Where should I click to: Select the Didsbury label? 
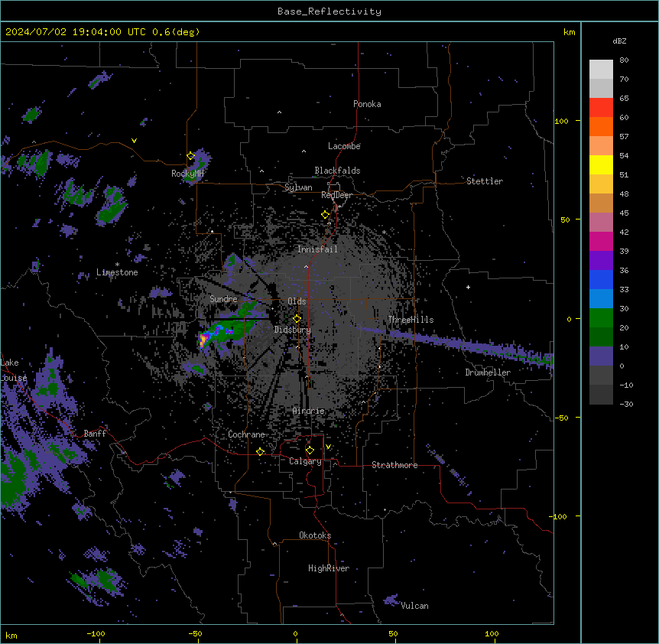point(293,330)
